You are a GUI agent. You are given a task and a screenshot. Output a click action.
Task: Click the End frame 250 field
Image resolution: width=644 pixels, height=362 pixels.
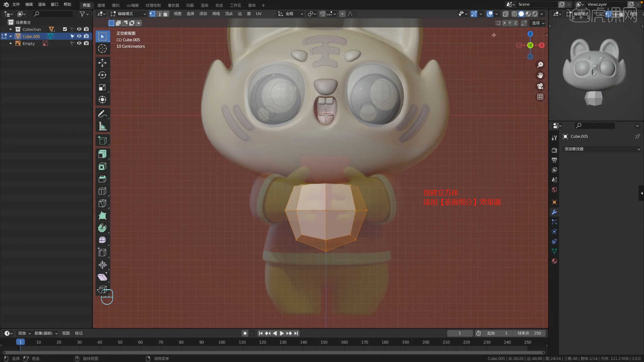(x=530, y=333)
